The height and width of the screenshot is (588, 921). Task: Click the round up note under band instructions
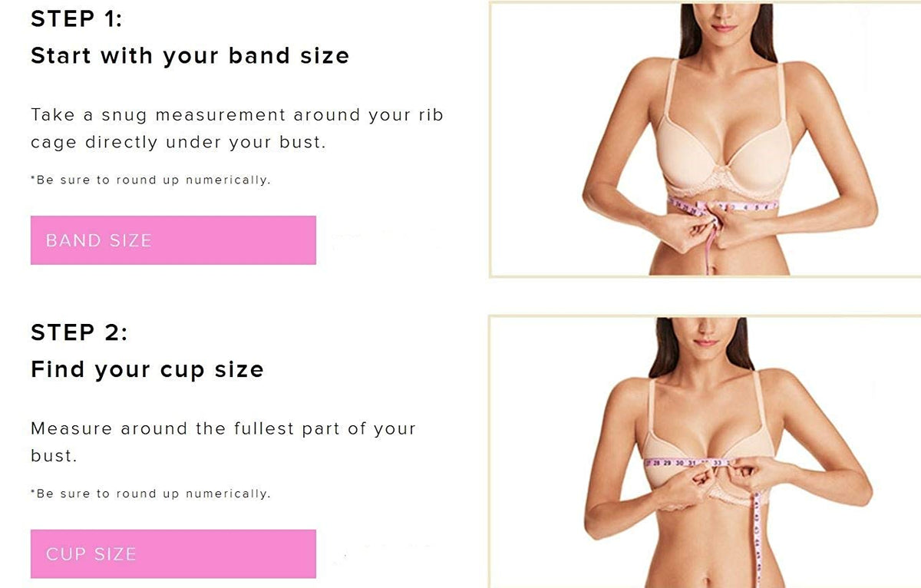pyautogui.click(x=150, y=180)
